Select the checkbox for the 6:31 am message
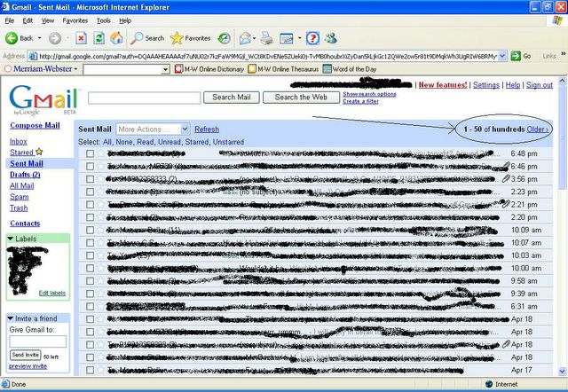Screen dimensions: 568x392 tap(90, 306)
